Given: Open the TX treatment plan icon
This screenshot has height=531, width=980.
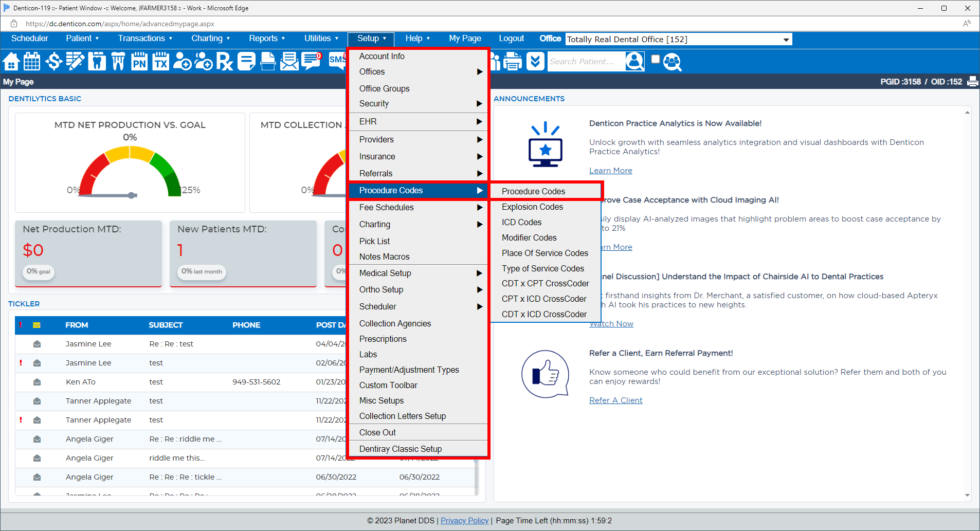Looking at the screenshot, I should tap(161, 61).
